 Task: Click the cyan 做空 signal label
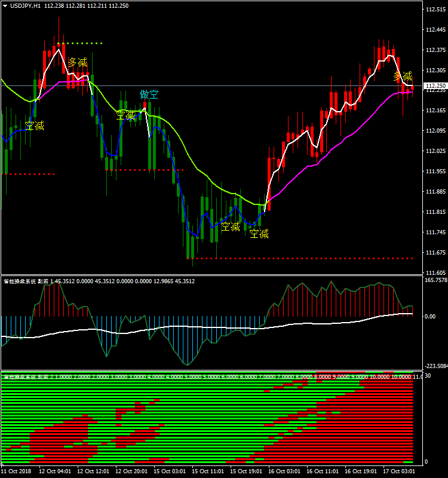click(x=149, y=94)
